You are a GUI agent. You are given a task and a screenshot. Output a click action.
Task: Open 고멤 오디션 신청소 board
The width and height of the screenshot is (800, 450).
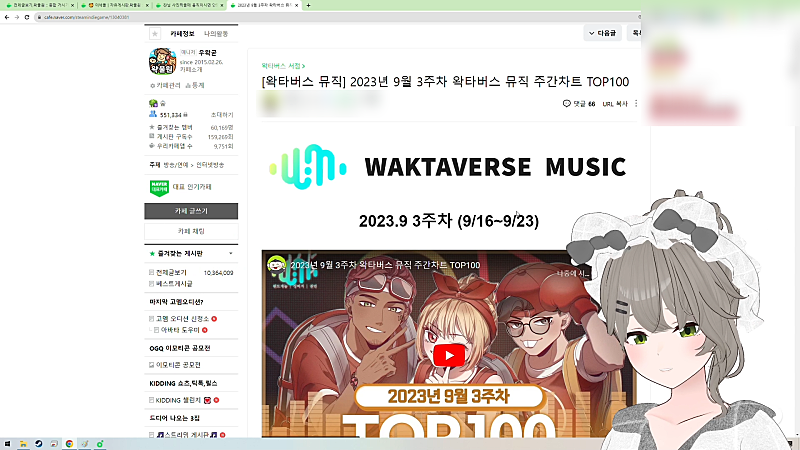click(182, 318)
